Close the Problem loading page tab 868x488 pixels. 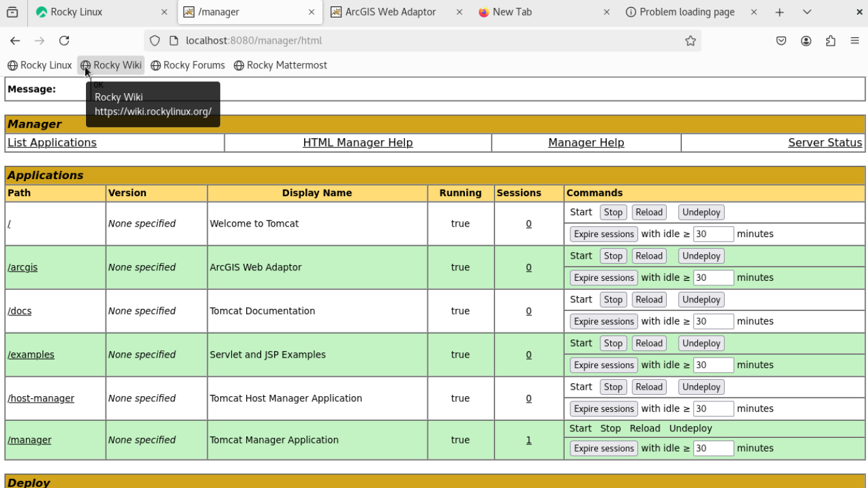pyautogui.click(x=754, y=12)
